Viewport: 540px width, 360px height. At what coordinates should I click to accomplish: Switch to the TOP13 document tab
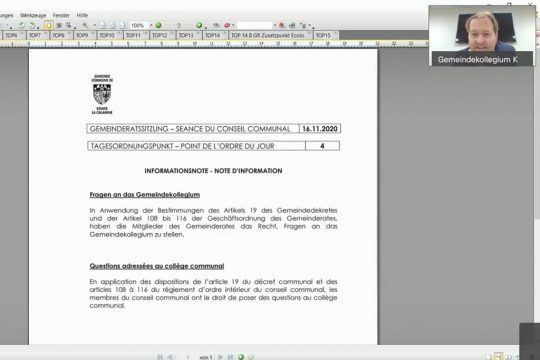point(189,35)
